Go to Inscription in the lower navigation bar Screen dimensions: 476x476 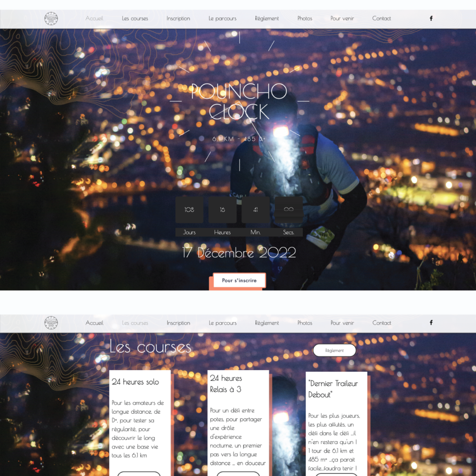pos(178,323)
